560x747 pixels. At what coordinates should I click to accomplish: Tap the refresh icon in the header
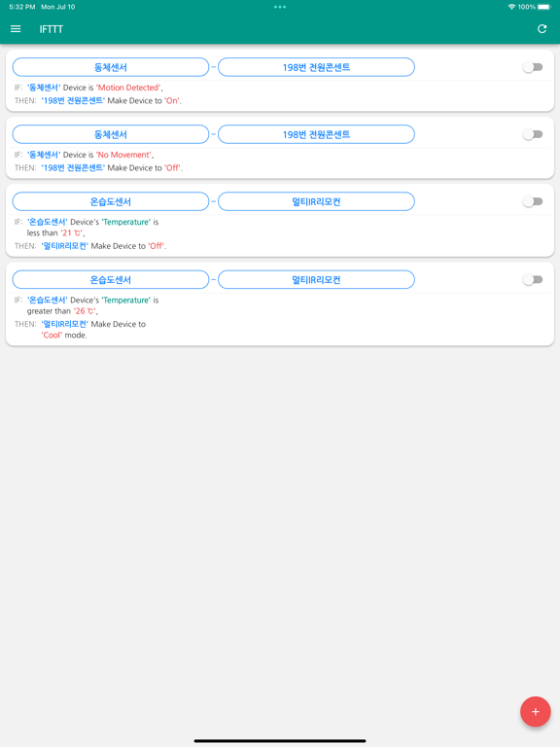click(542, 29)
